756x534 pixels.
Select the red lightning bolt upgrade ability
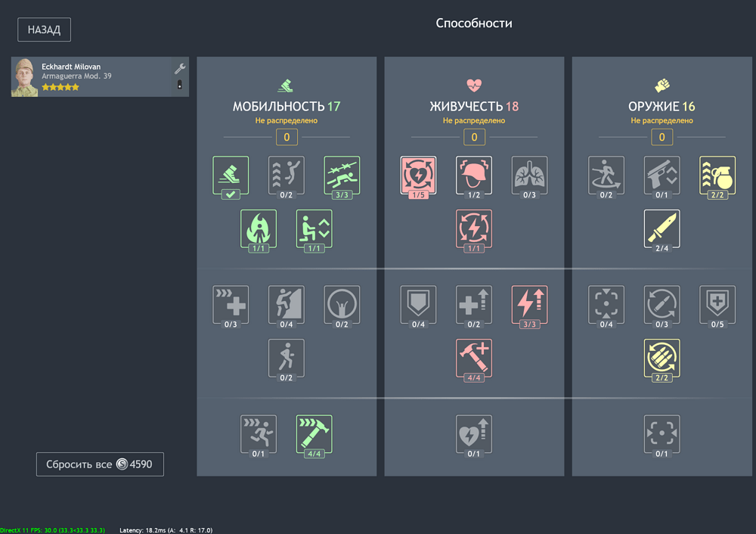529,304
